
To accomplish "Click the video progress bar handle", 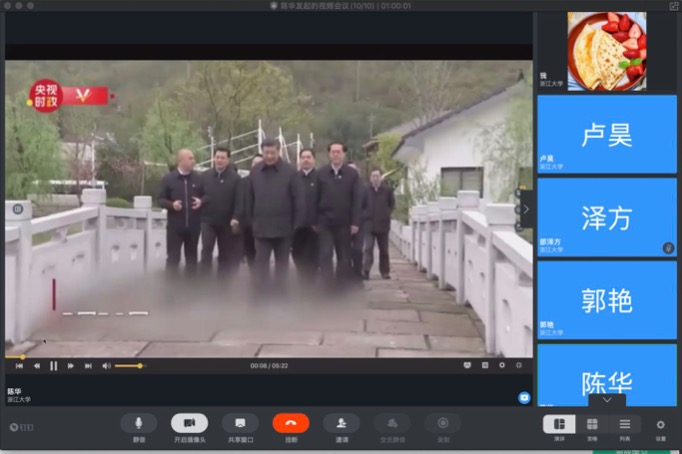I will tap(22, 357).
